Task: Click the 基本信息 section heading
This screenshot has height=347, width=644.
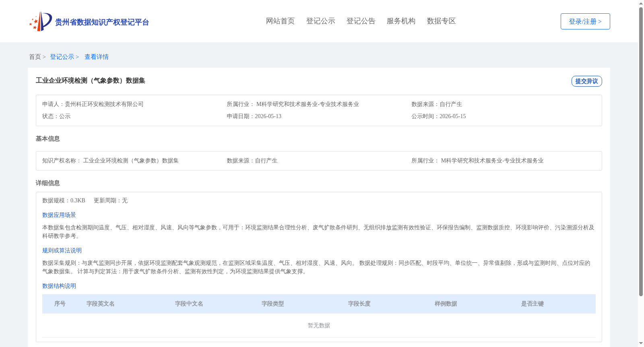Action: tap(48, 139)
